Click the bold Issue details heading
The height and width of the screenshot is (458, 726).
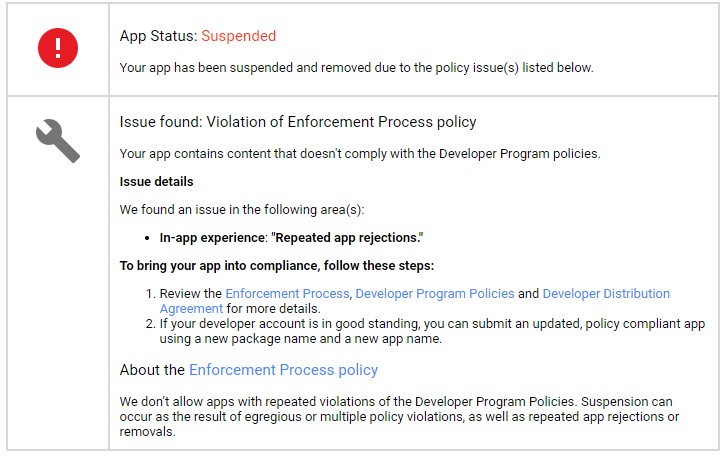pyautogui.click(x=156, y=182)
